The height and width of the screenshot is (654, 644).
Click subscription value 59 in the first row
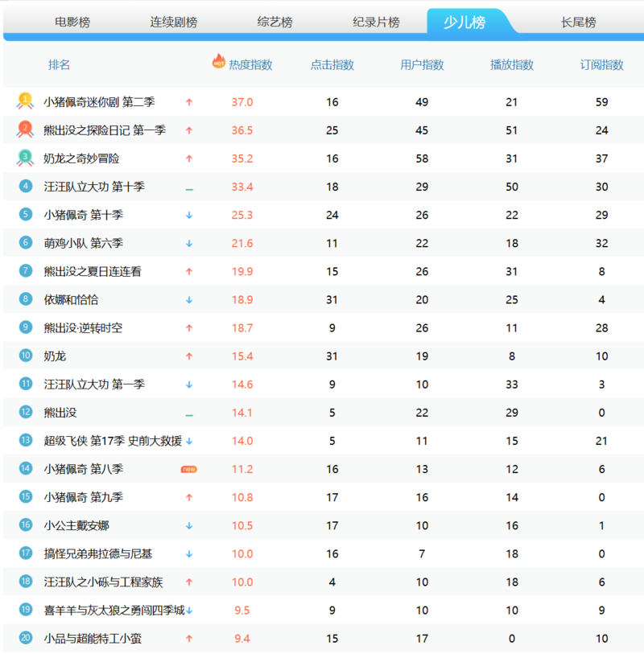(x=601, y=102)
